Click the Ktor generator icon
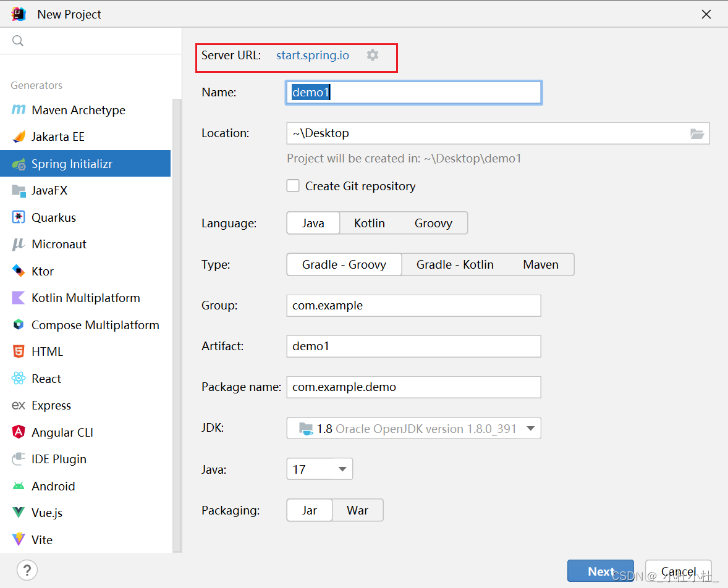 [x=19, y=271]
